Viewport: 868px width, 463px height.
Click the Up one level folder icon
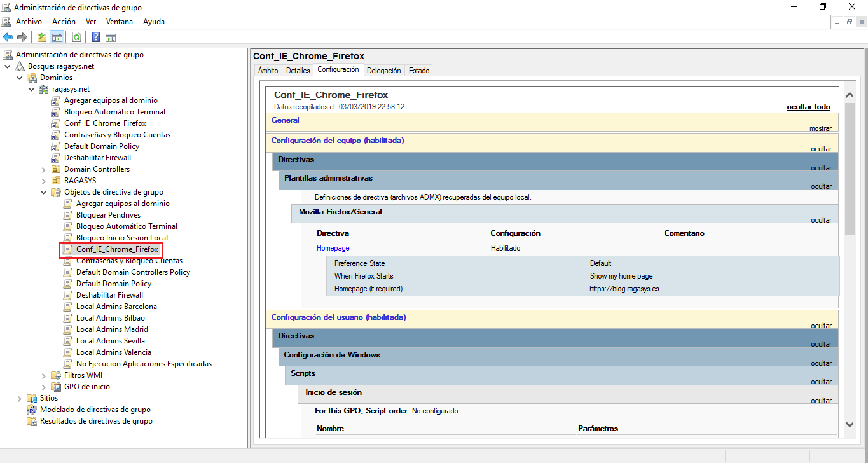coord(42,37)
